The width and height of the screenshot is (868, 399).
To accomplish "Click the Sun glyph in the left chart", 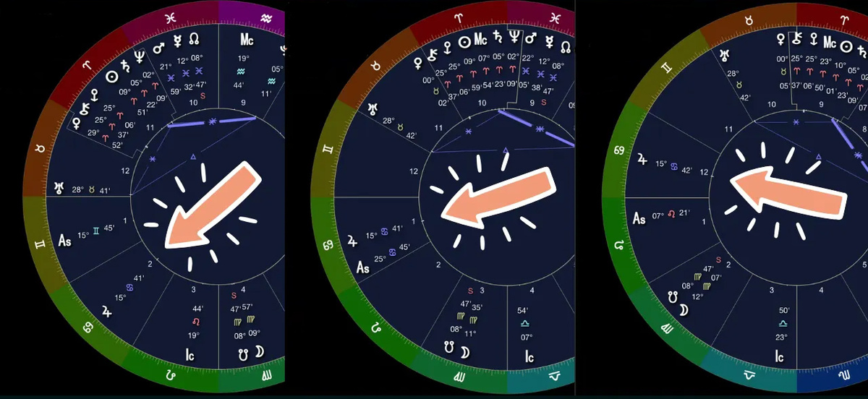I will point(112,77).
